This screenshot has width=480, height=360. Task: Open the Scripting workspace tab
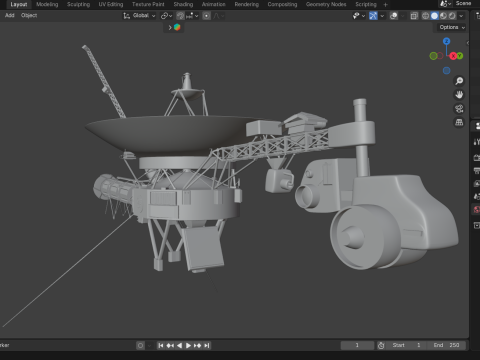pyautogui.click(x=366, y=4)
